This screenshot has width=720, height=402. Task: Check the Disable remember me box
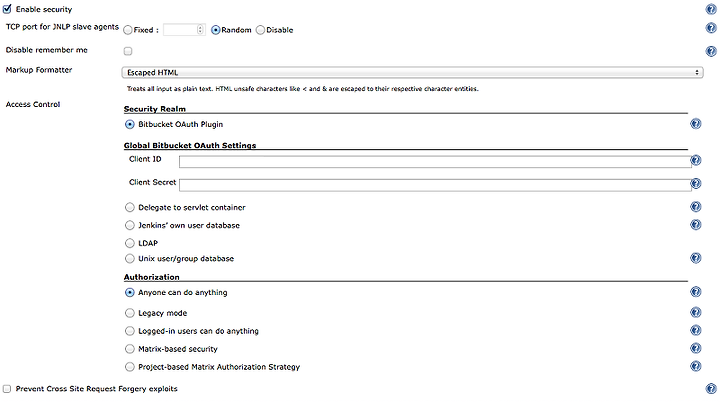[128, 51]
